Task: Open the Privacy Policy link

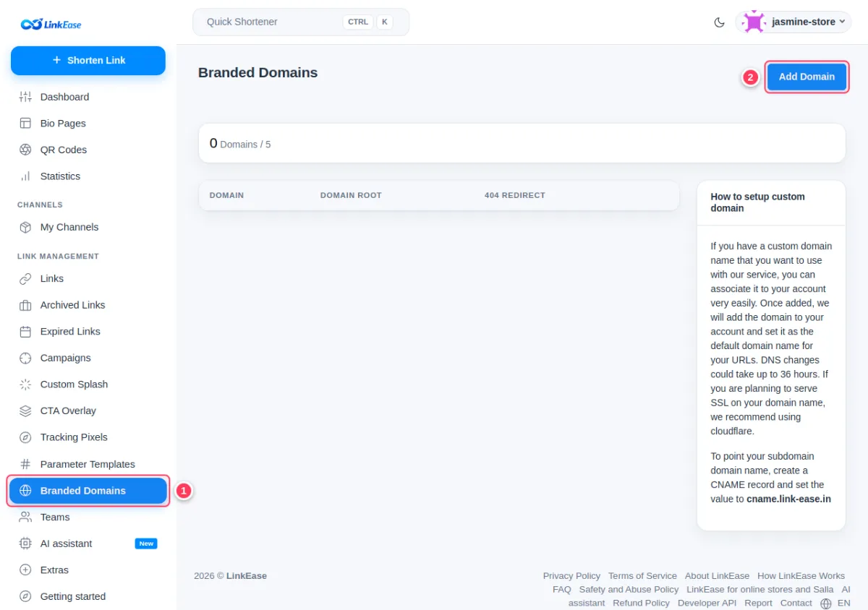Action: (x=571, y=576)
